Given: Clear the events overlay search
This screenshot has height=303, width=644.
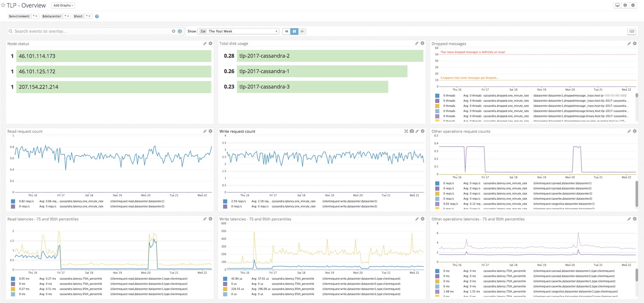Looking at the screenshot, I should (x=173, y=31).
